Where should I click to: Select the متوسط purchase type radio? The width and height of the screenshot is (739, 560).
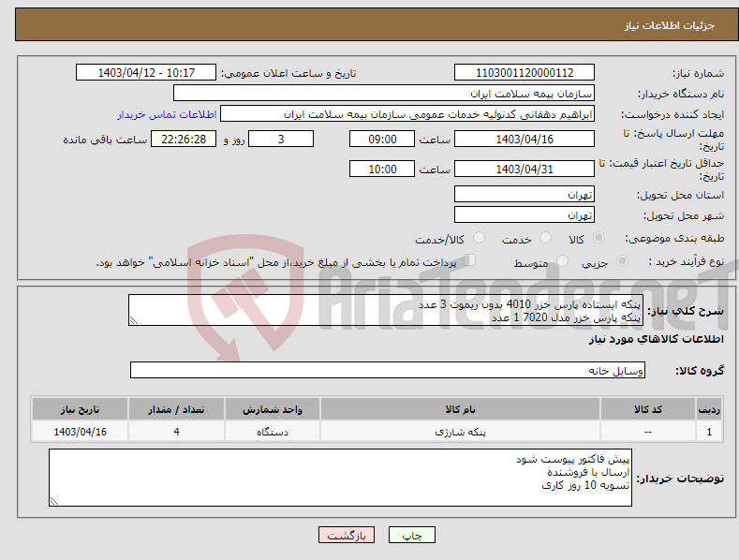click(562, 260)
